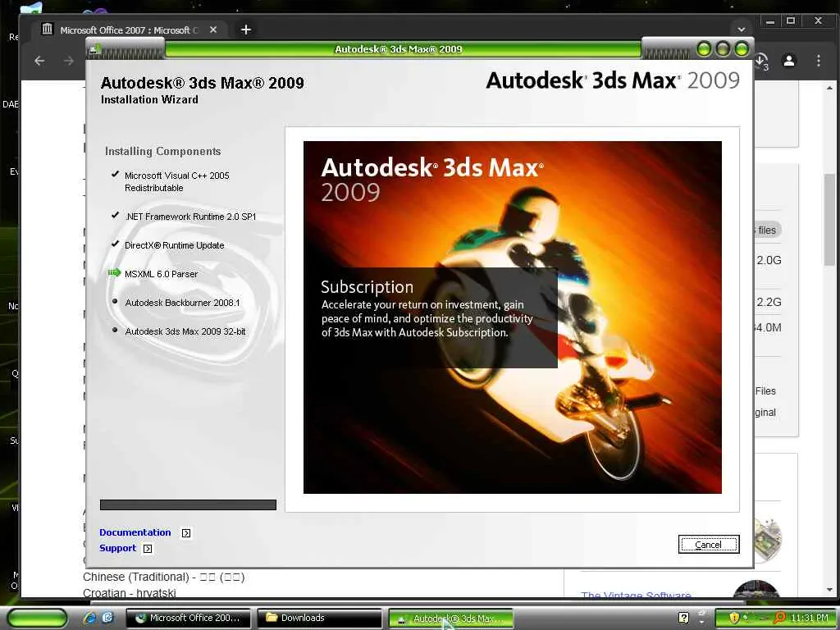This screenshot has width=840, height=630.
Task: Close the Microsoft Office 2007 browser tab
Action: tap(213, 30)
